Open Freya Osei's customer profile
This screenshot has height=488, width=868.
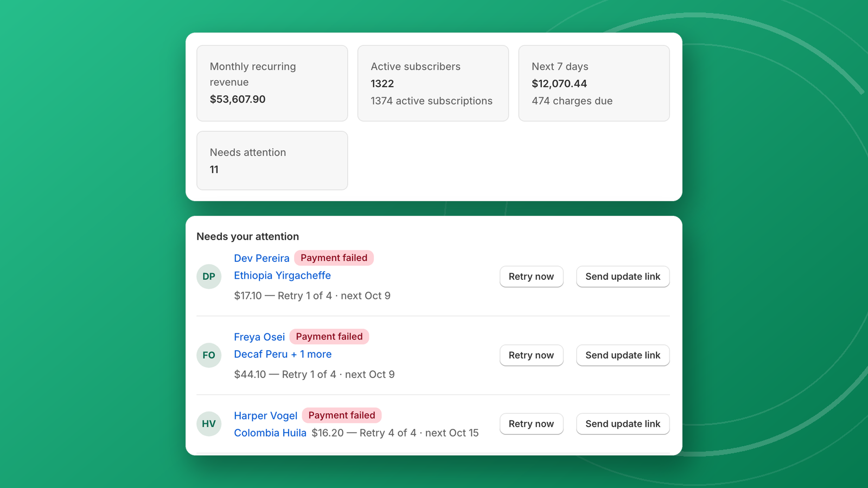[x=259, y=337]
